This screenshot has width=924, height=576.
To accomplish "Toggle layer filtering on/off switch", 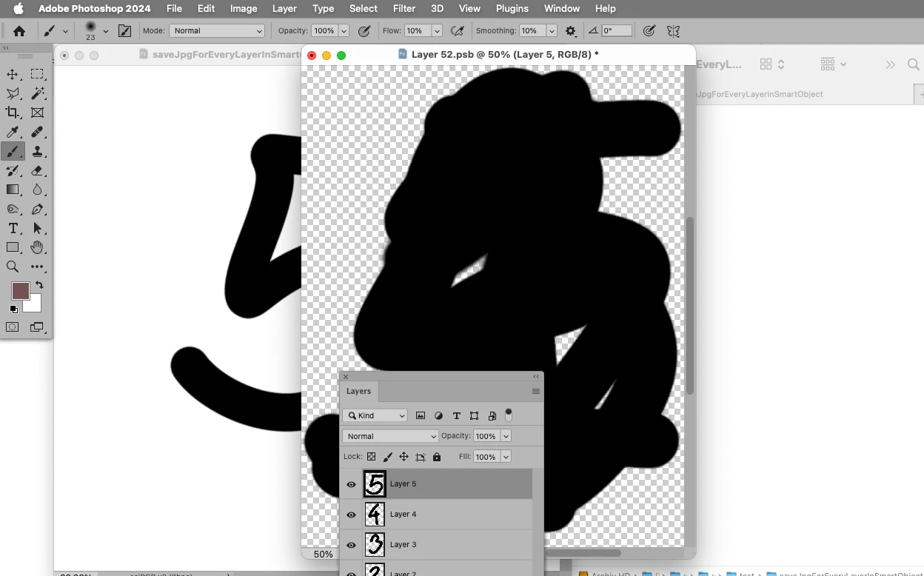I will tap(509, 415).
